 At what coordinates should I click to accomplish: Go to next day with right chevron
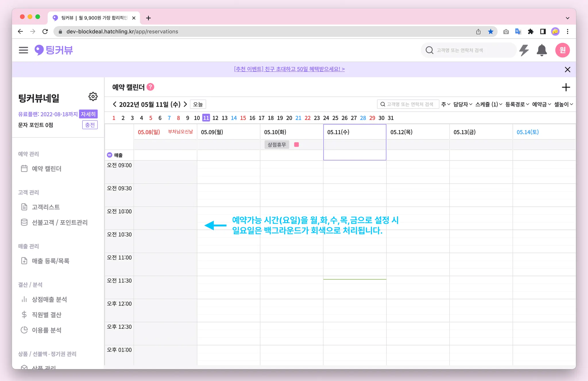[185, 104]
